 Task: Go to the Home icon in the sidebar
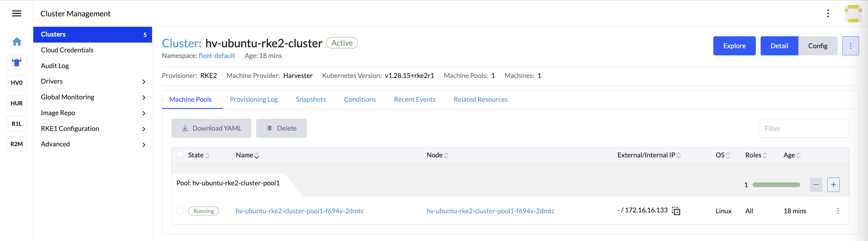coord(17,42)
